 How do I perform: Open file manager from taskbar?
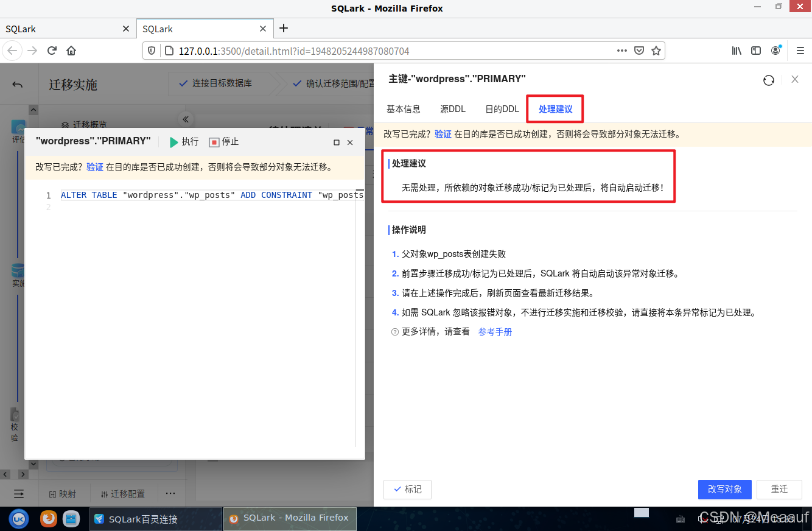(71, 519)
